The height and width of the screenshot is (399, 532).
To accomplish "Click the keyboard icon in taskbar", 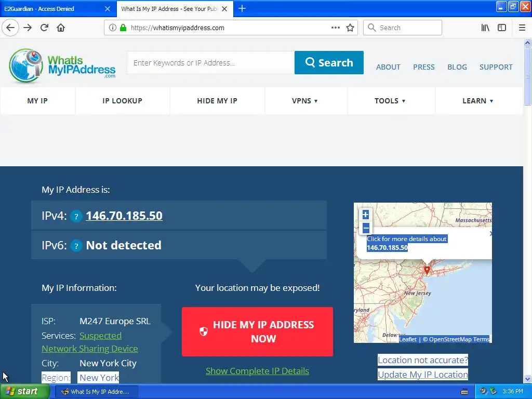I will [x=464, y=392].
